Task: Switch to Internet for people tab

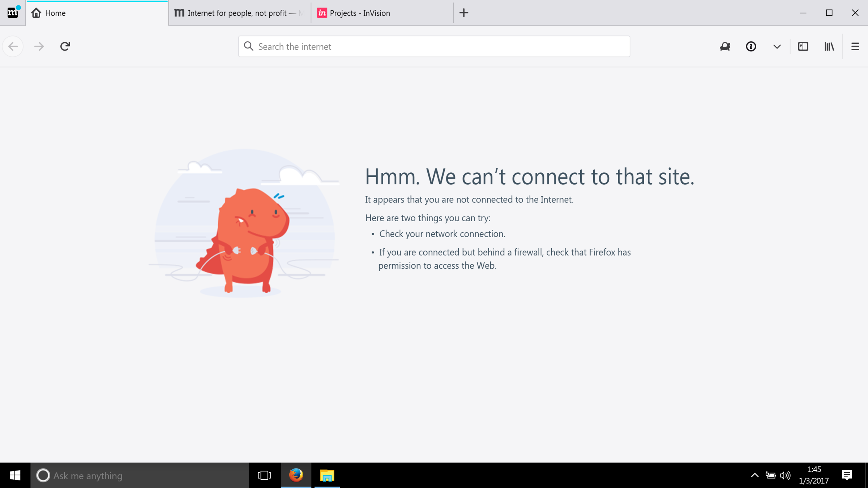Action: coord(239,13)
